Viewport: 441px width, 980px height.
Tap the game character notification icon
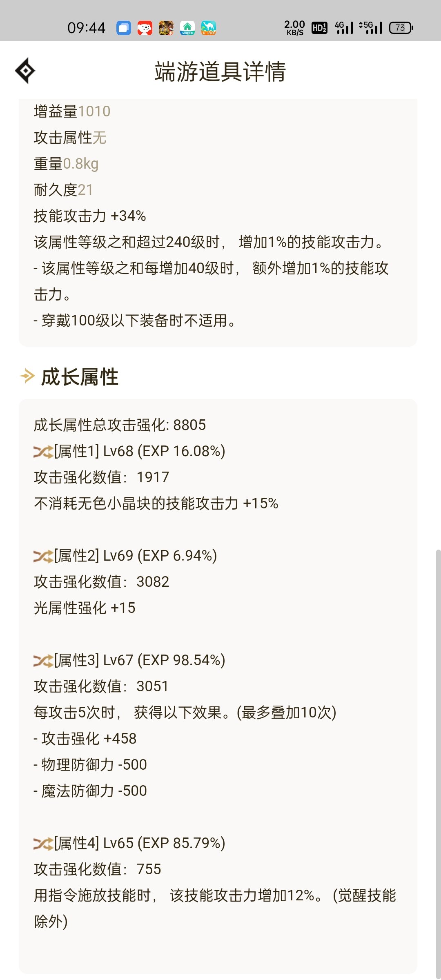(166, 28)
